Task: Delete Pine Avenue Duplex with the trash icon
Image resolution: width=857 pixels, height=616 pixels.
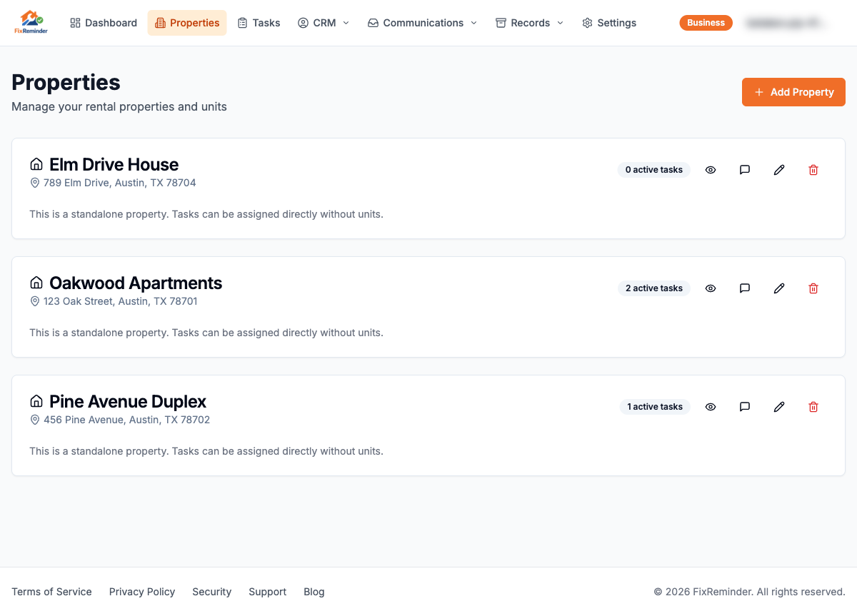Action: pos(813,406)
